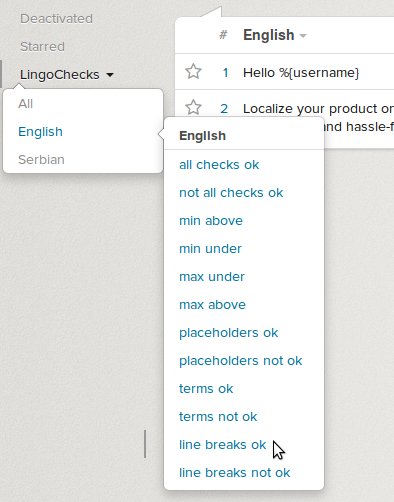Click the 'Hello %{username}' text
This screenshot has height=502, width=394.
301,72
